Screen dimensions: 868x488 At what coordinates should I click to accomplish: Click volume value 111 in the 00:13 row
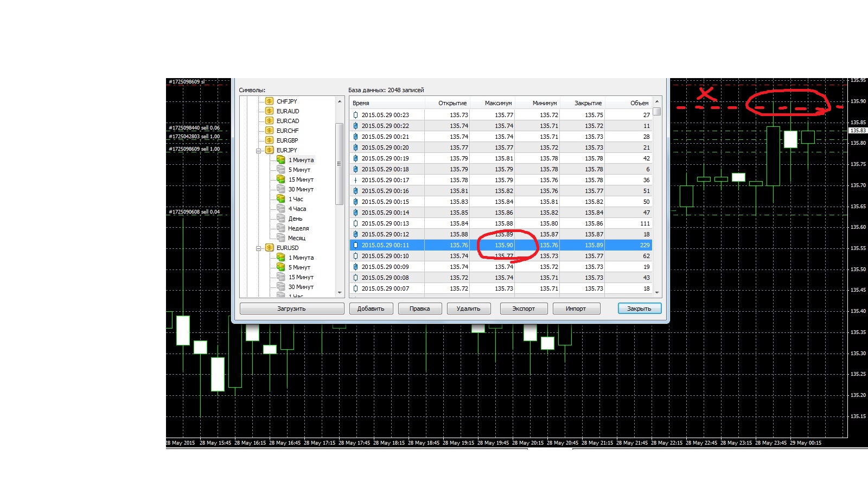pyautogui.click(x=645, y=223)
